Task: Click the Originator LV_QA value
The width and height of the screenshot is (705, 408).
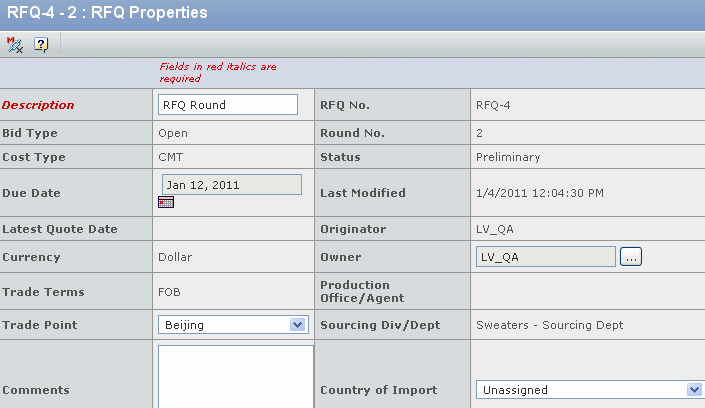Action: 497,229
